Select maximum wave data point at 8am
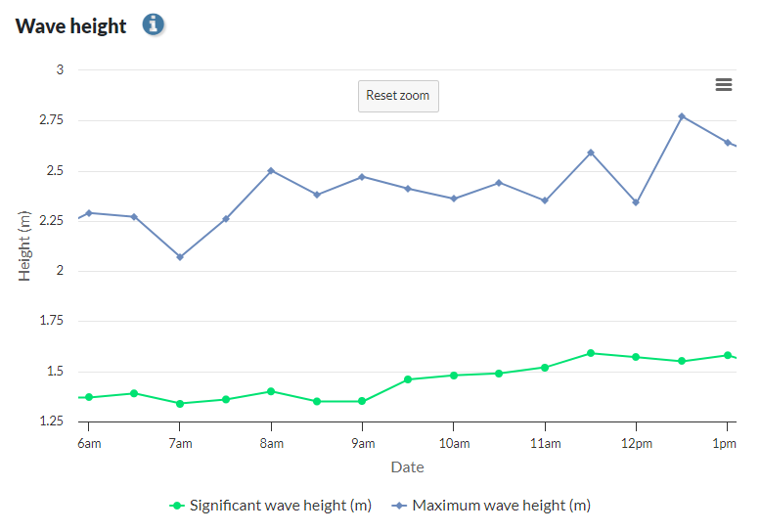This screenshot has width=761, height=532. tap(271, 170)
